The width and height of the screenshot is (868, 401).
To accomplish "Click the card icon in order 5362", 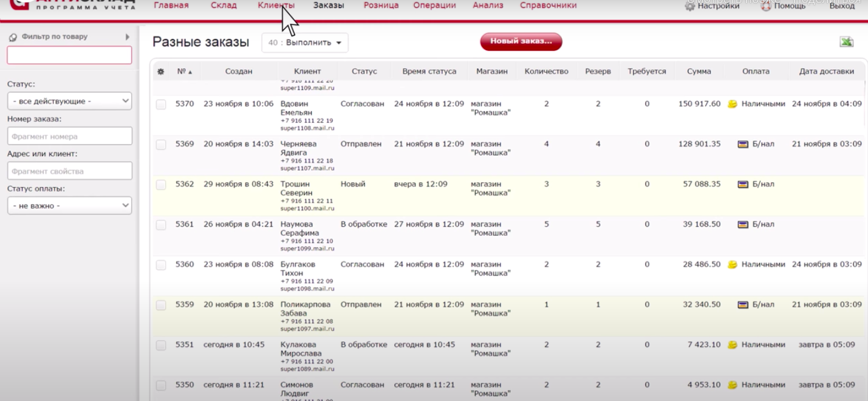I will click(x=743, y=184).
